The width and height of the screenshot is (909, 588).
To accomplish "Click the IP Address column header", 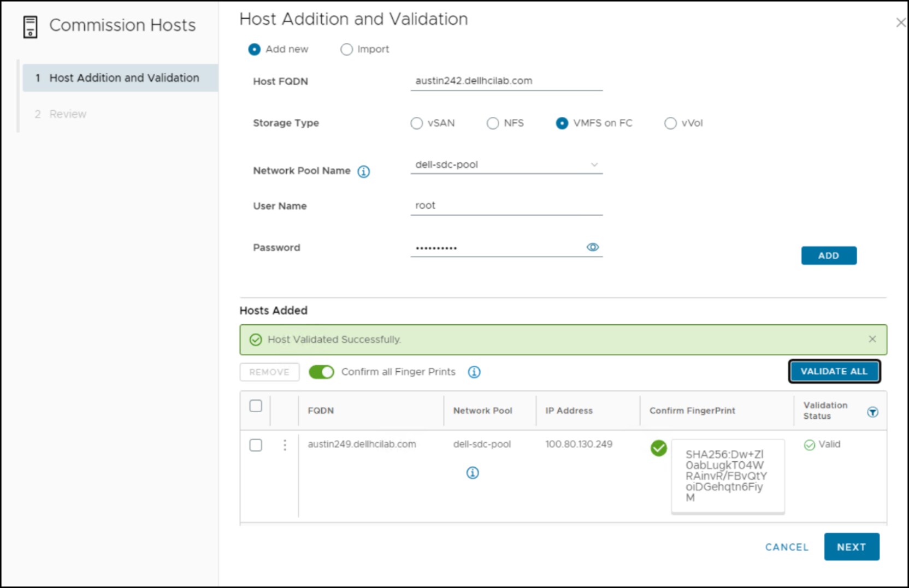I will [569, 411].
